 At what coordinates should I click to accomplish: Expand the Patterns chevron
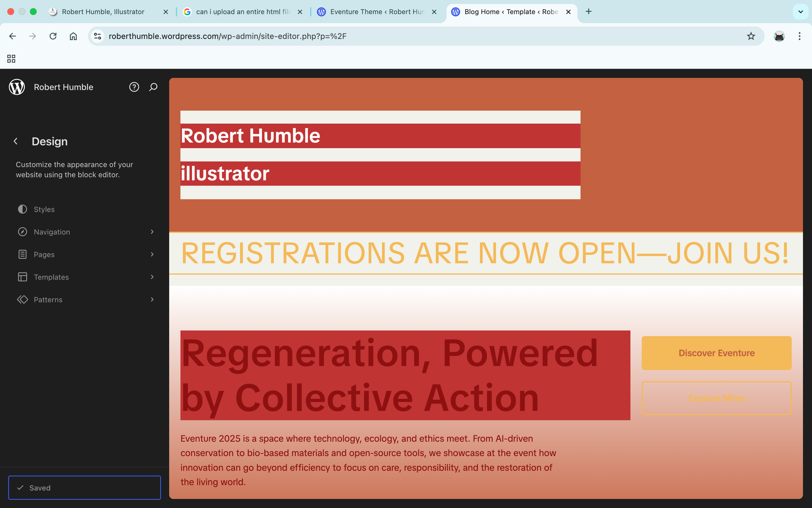152,299
